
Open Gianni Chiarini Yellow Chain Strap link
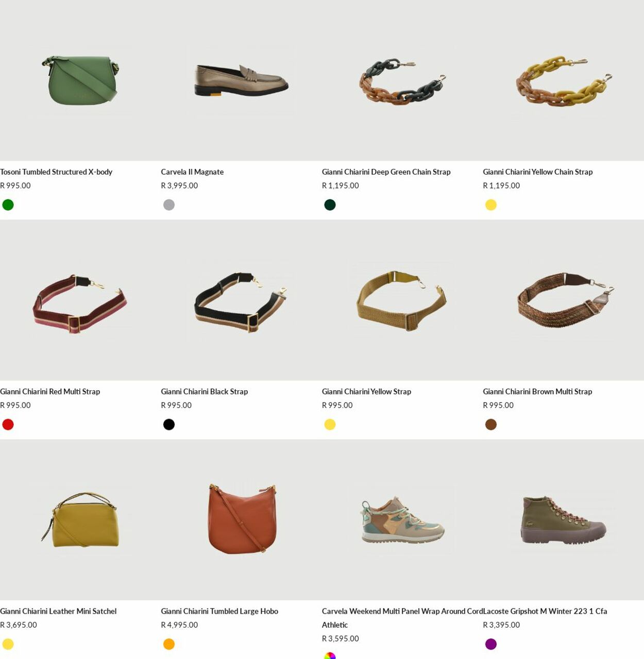(538, 172)
